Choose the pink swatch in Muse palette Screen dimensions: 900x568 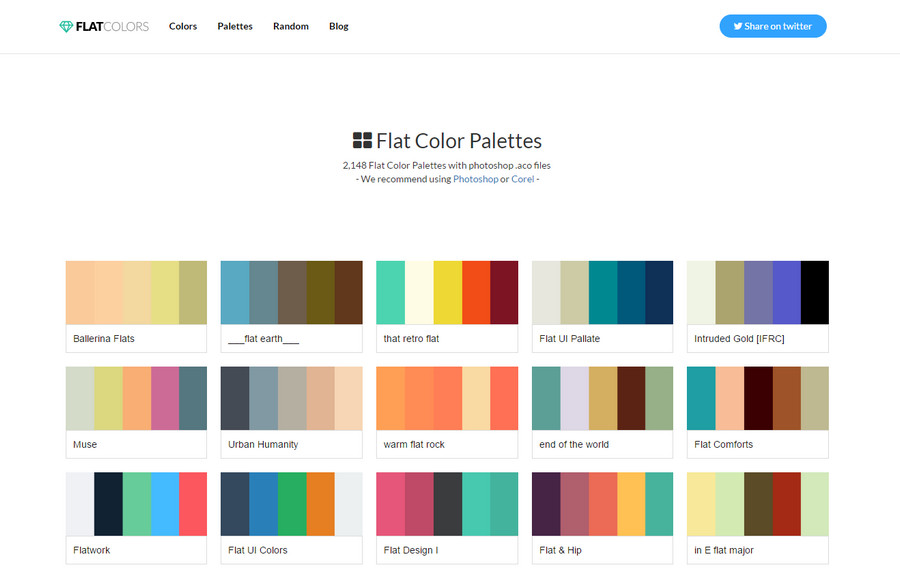tap(165, 398)
